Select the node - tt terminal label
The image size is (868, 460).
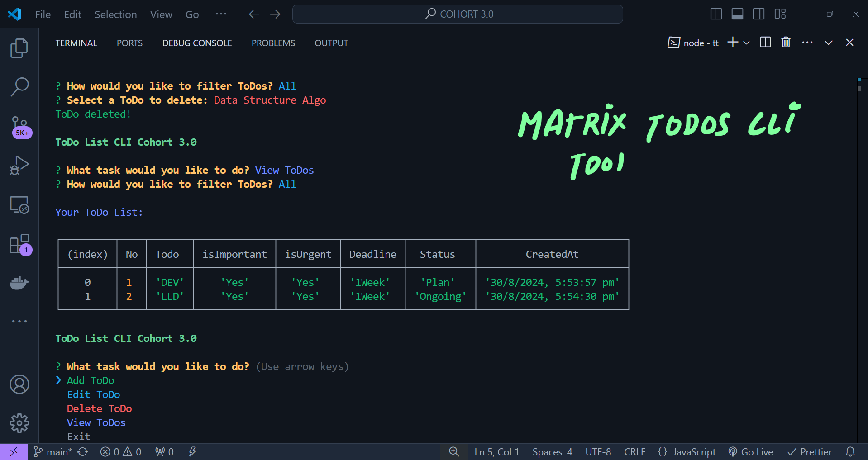(x=693, y=43)
